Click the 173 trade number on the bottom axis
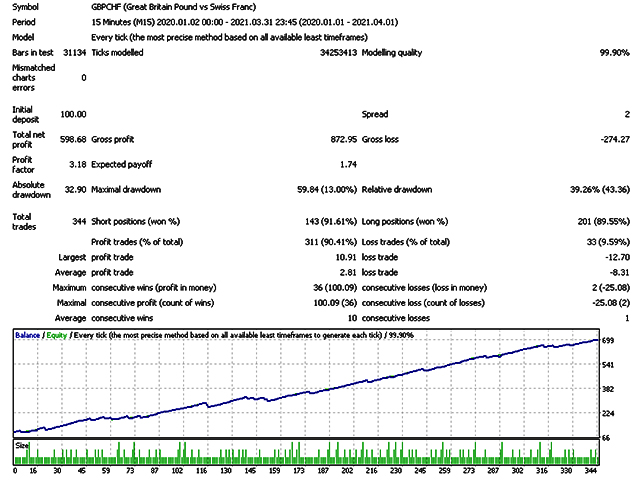This screenshot has width=640, height=480. pos(299,471)
